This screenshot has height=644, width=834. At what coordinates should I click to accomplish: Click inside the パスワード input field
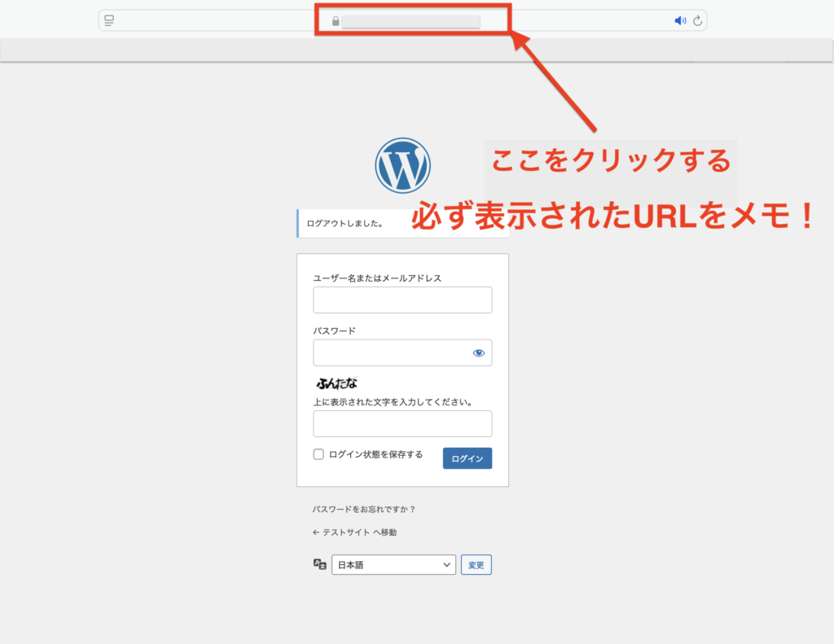(x=391, y=353)
